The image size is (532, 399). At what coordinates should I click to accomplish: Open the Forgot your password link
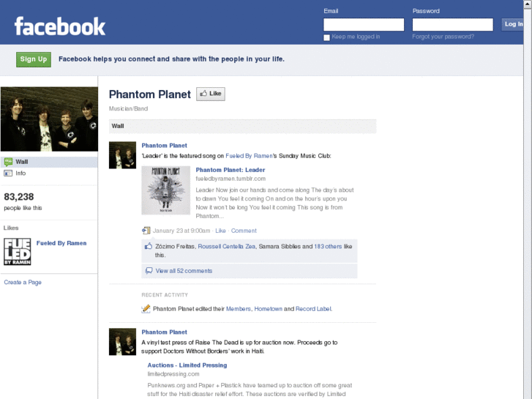pyautogui.click(x=443, y=37)
